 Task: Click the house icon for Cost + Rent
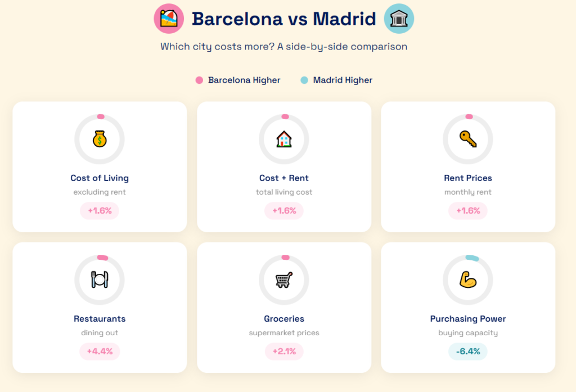point(284,139)
